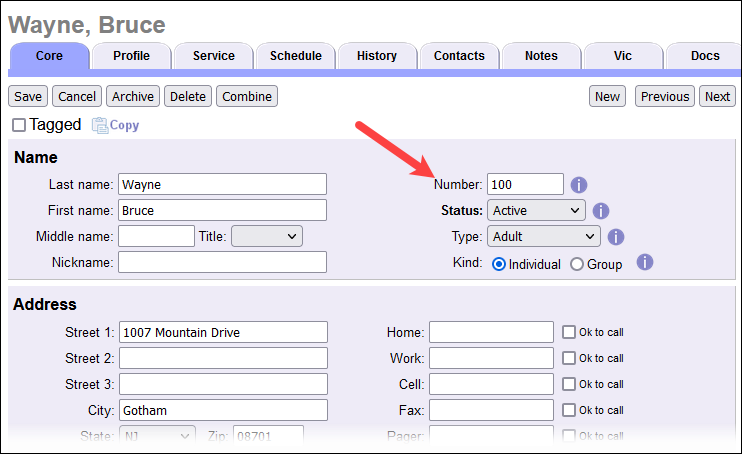This screenshot has height=454, width=742.
Task: Click the info icon next to Number
Action: pos(579,185)
